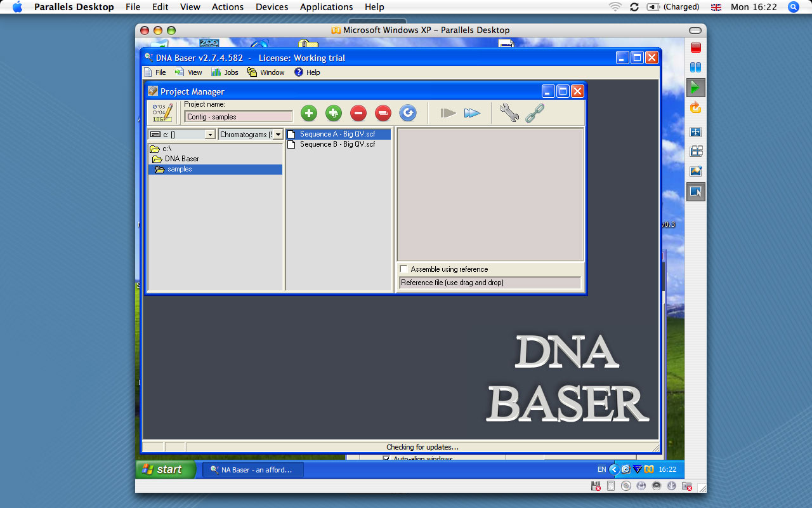
Task: Click the Parallels red stop button
Action: pos(696,48)
